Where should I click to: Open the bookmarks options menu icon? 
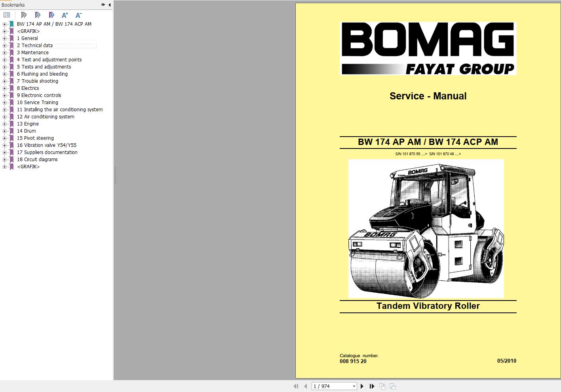coord(7,15)
